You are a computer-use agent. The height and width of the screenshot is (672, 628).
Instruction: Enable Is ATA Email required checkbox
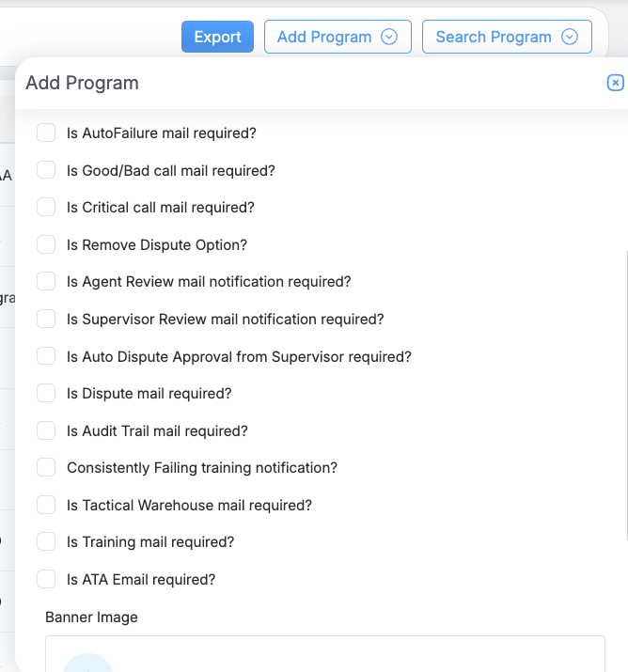[46, 579]
